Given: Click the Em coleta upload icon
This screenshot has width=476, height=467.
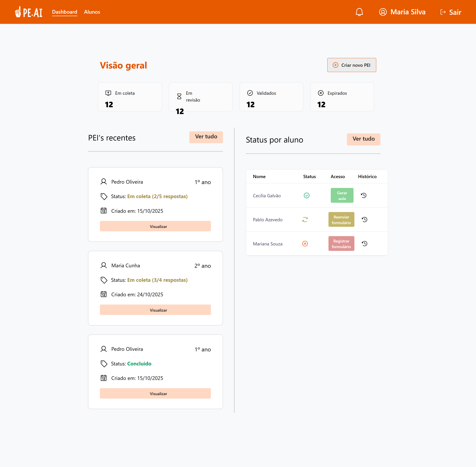Looking at the screenshot, I should point(108,93).
